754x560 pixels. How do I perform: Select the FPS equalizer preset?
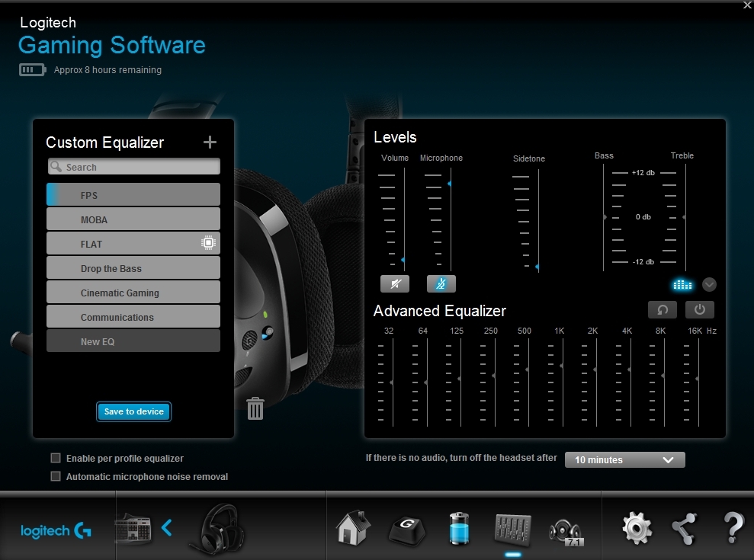[133, 195]
